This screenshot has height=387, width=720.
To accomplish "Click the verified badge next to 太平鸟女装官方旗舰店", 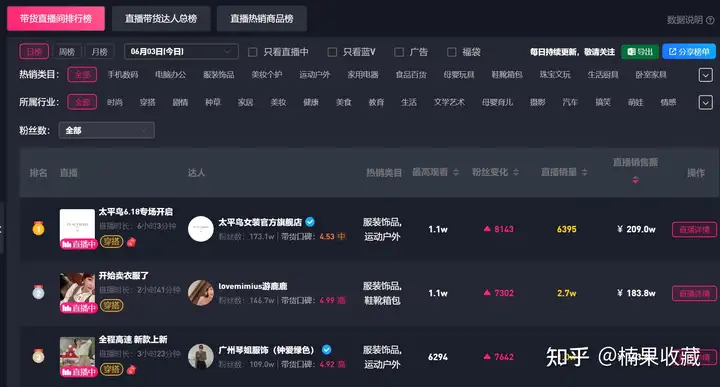I will click(310, 222).
